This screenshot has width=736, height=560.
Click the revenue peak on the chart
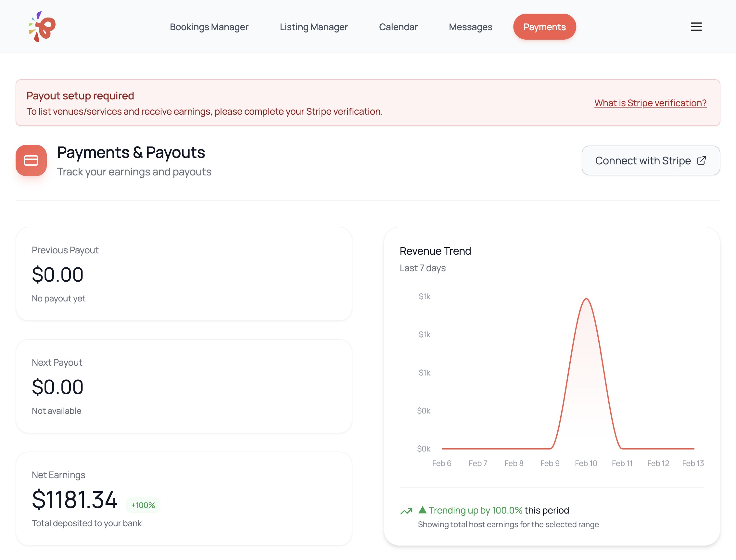[586, 299]
